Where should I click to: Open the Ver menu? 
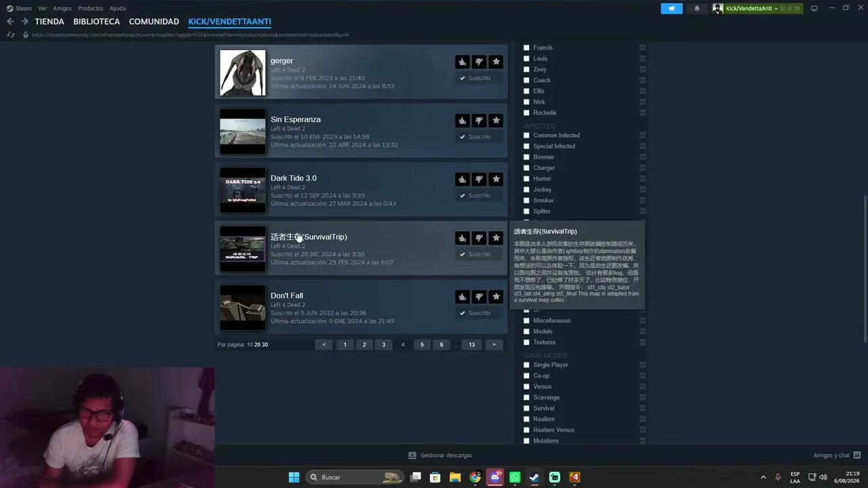[x=42, y=8]
